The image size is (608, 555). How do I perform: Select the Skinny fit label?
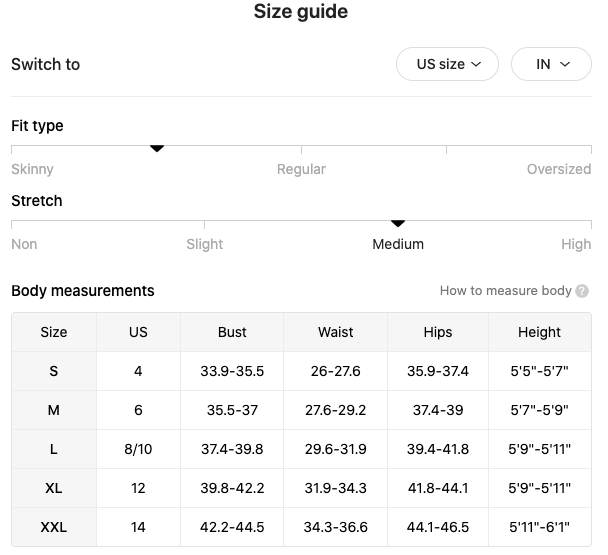tap(32, 169)
